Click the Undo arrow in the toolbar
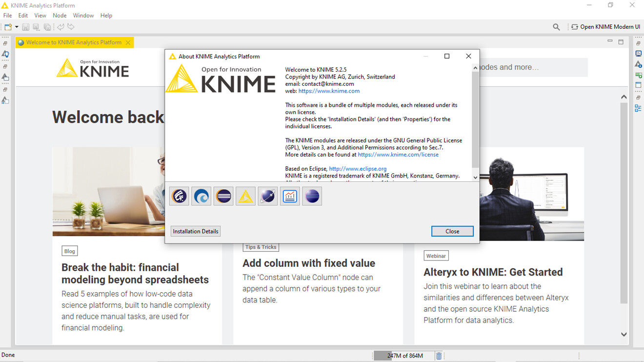The height and width of the screenshot is (362, 644). click(x=60, y=27)
